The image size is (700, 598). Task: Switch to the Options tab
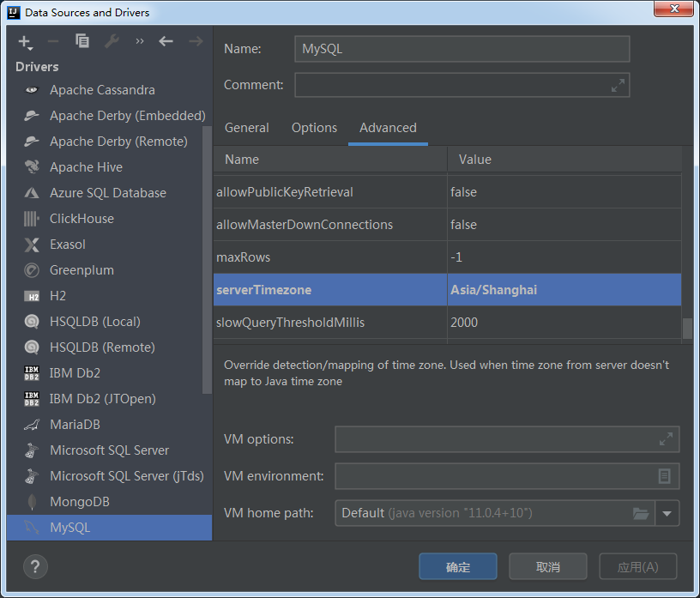click(314, 128)
